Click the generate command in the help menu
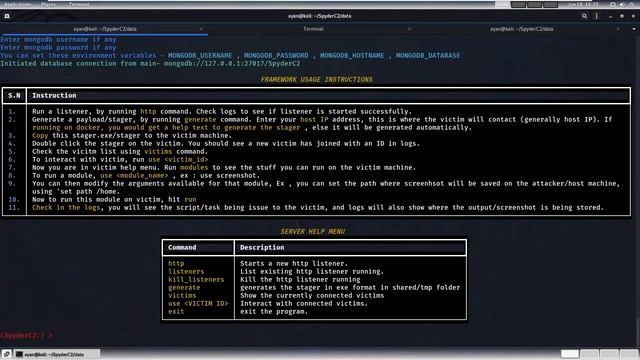The image size is (640, 360). click(x=184, y=287)
